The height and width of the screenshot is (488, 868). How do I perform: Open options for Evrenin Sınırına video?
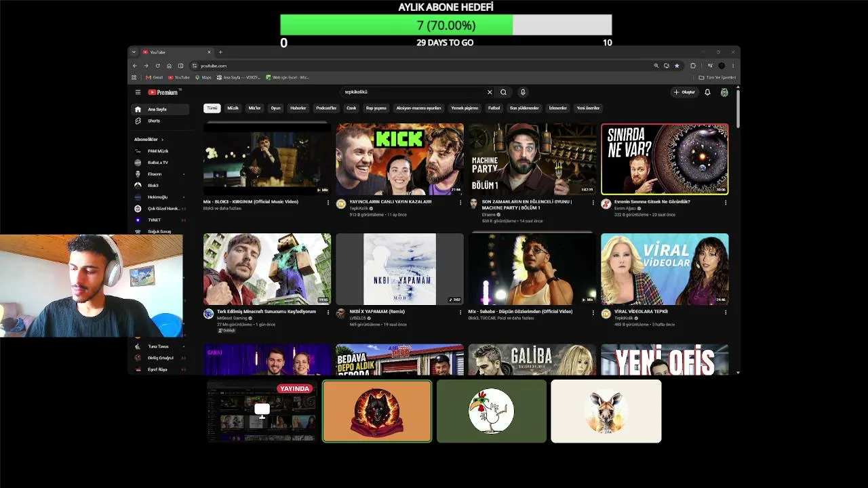pyautogui.click(x=726, y=202)
